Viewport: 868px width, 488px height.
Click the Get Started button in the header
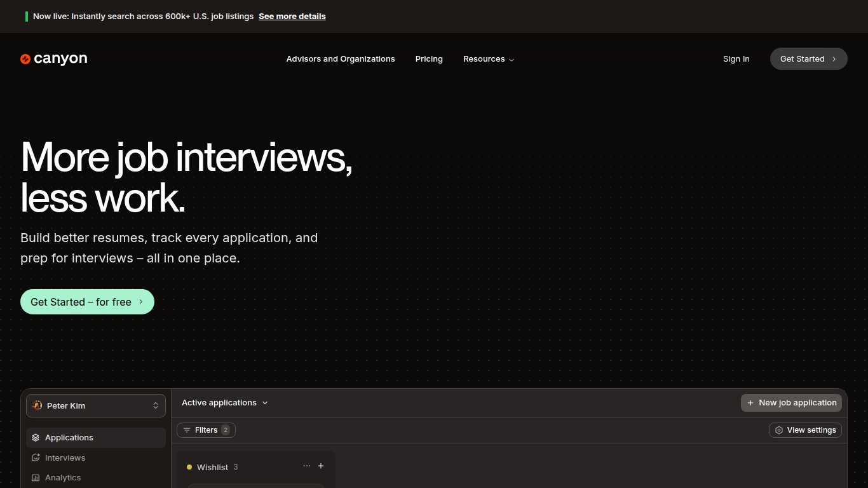pos(809,59)
